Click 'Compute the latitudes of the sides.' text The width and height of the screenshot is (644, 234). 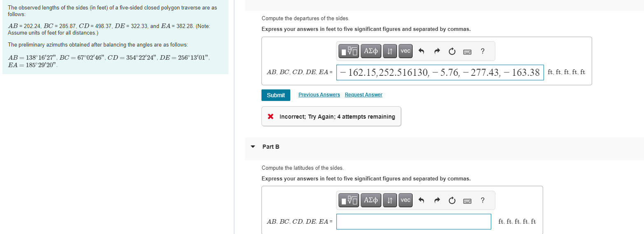tap(303, 168)
